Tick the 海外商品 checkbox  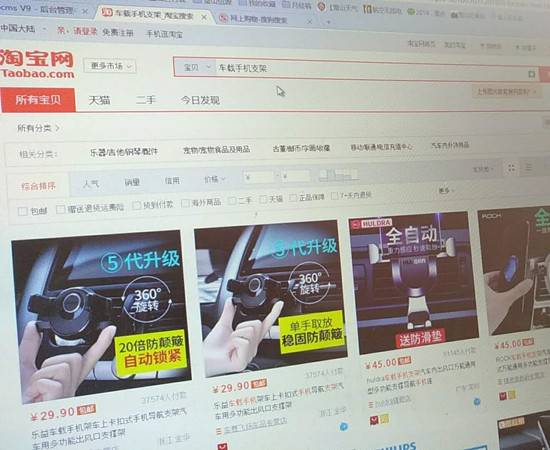click(186, 203)
